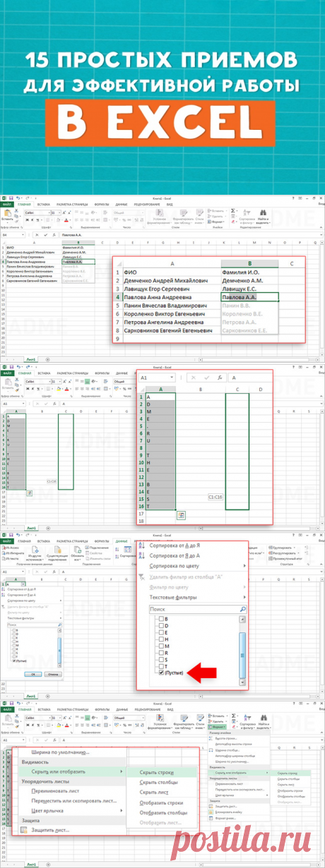
Task: Click Отмена button in small filter menu
Action: coord(52,674)
